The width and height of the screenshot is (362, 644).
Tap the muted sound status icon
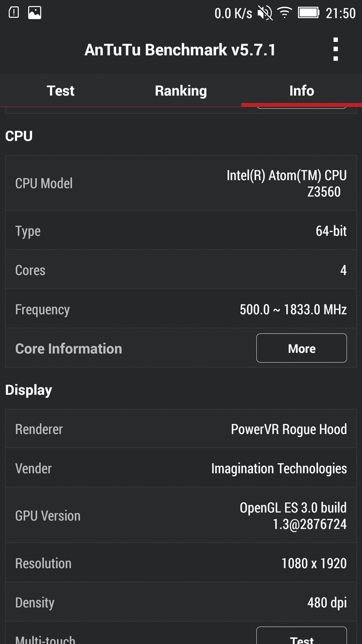click(265, 13)
